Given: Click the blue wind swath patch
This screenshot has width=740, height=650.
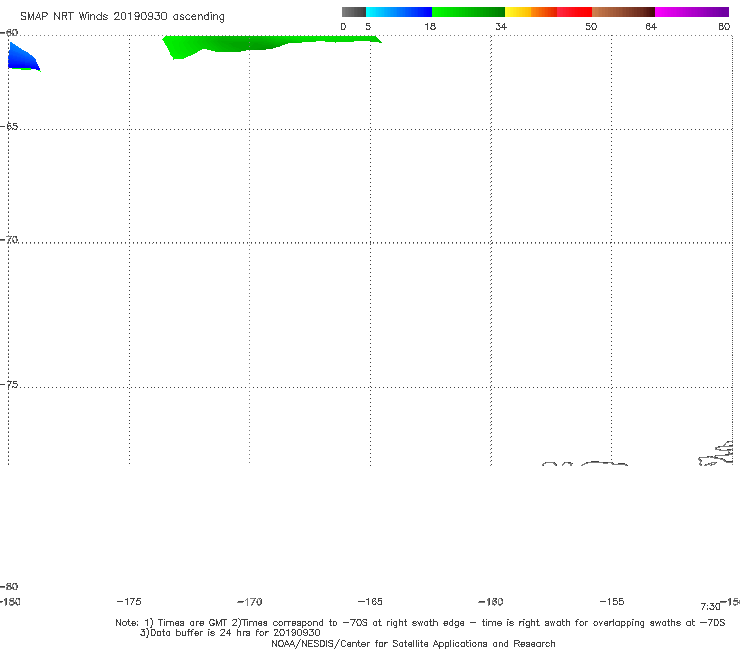Looking at the screenshot, I should tap(22, 58).
